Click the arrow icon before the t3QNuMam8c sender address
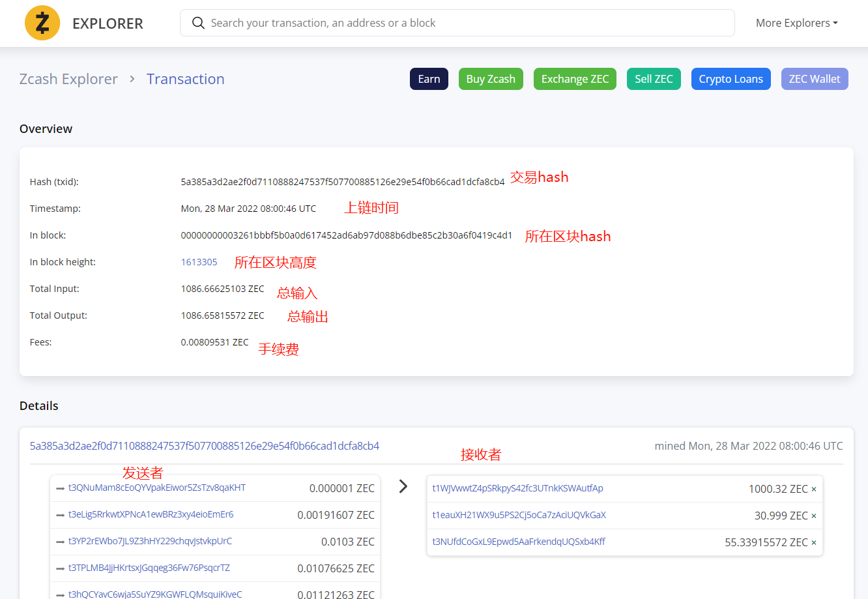The height and width of the screenshot is (599, 868). click(61, 488)
